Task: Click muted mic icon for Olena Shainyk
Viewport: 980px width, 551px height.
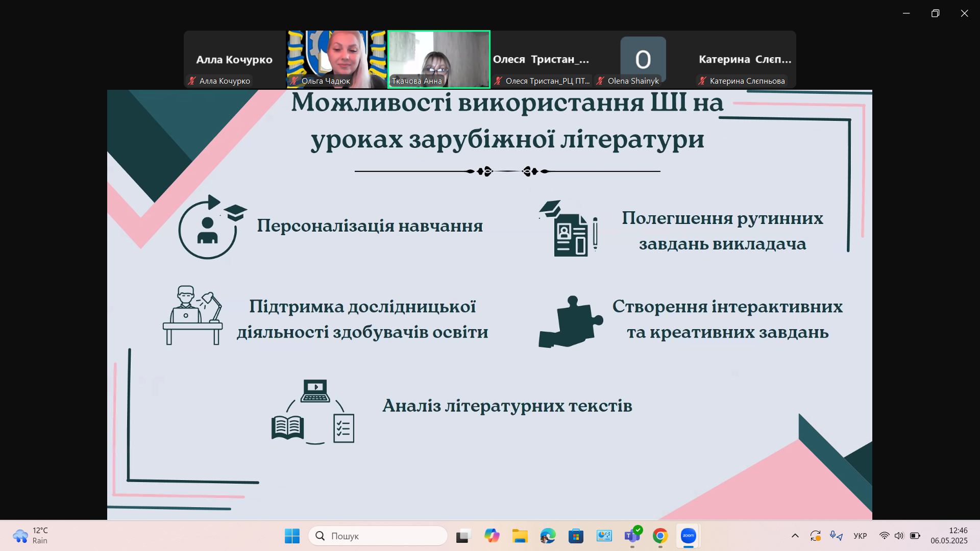Action: coord(600,81)
